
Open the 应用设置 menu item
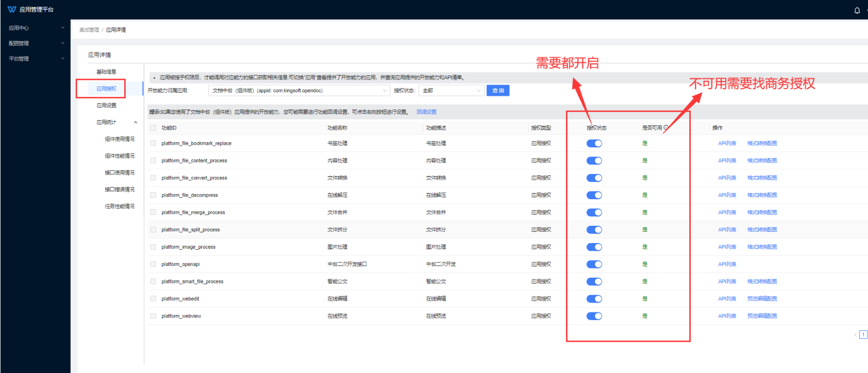(106, 105)
